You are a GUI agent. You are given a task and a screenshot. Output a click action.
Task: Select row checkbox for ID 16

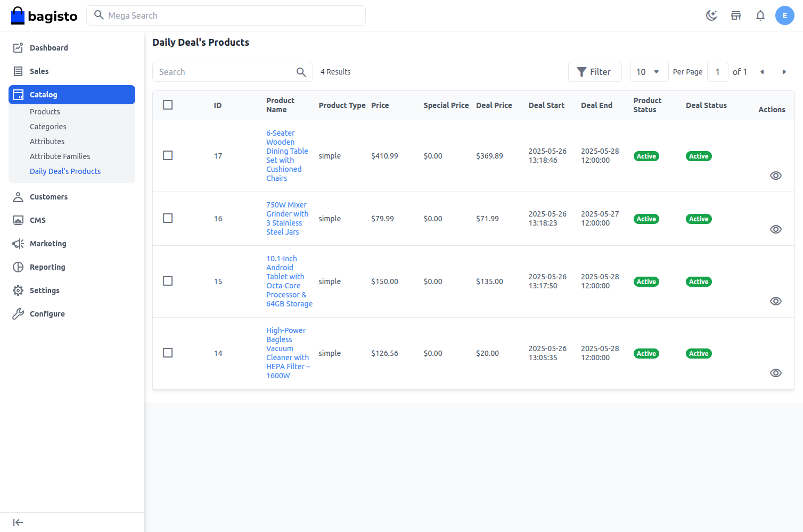pyautogui.click(x=168, y=218)
